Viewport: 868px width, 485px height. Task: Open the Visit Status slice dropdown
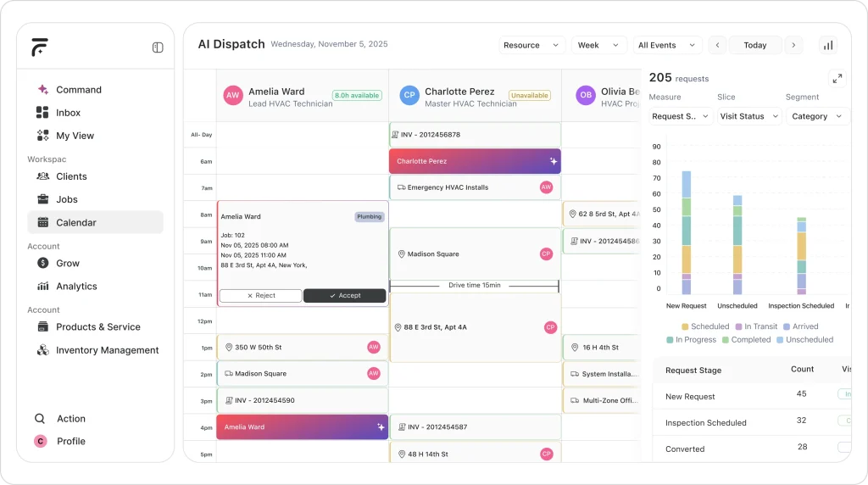click(749, 116)
